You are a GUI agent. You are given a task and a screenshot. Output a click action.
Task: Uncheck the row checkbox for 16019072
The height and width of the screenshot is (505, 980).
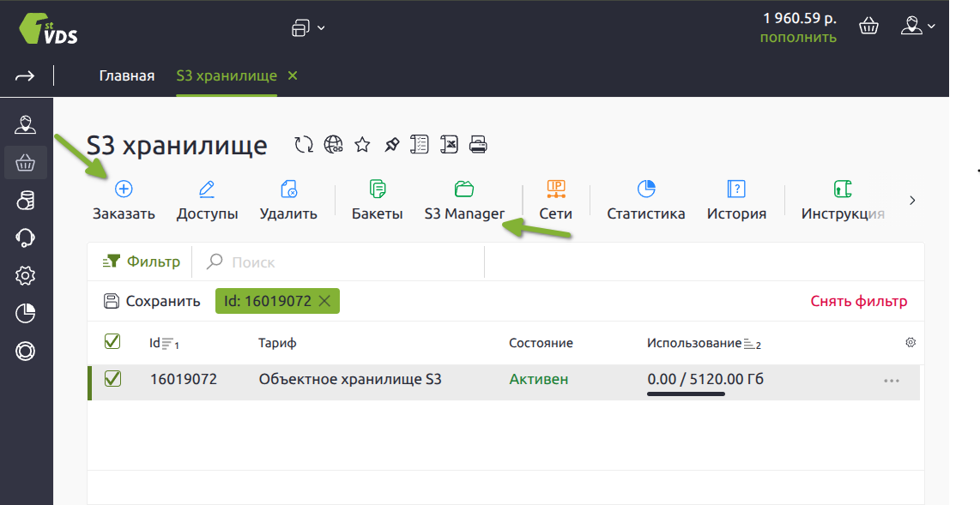112,378
